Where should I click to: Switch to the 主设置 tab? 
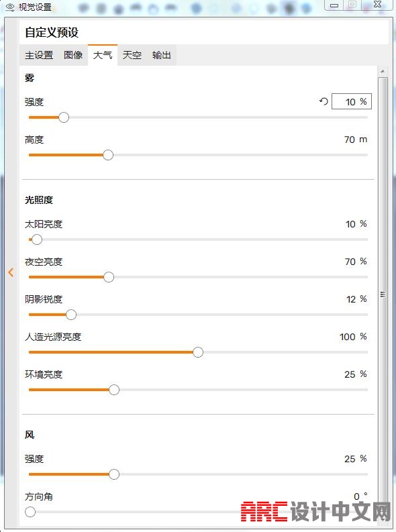(39, 55)
